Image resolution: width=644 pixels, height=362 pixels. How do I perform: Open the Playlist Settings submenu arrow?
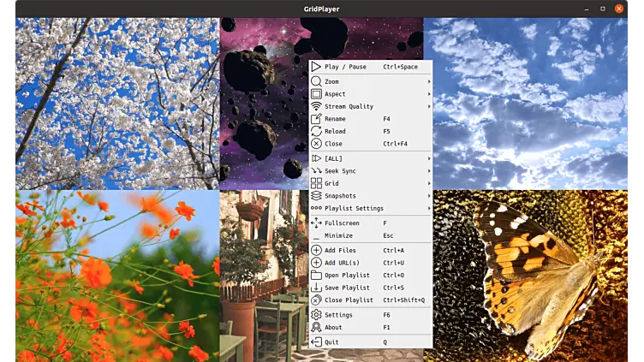[429, 208]
